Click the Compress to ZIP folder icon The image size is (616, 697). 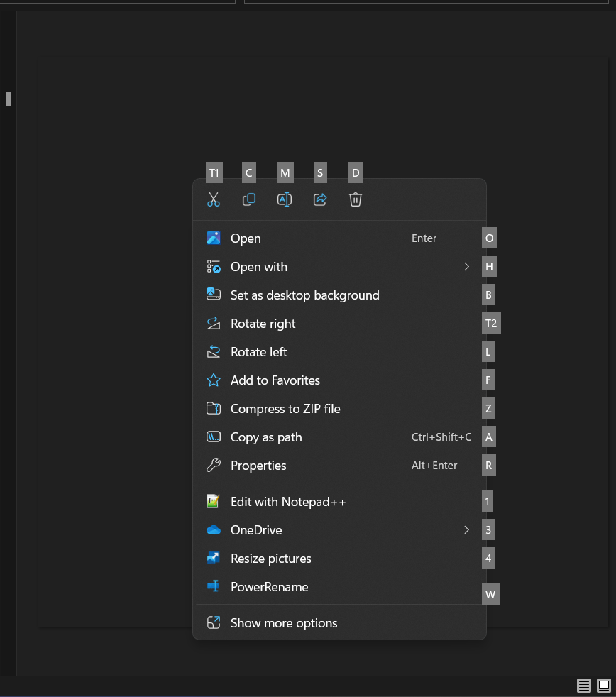click(214, 408)
